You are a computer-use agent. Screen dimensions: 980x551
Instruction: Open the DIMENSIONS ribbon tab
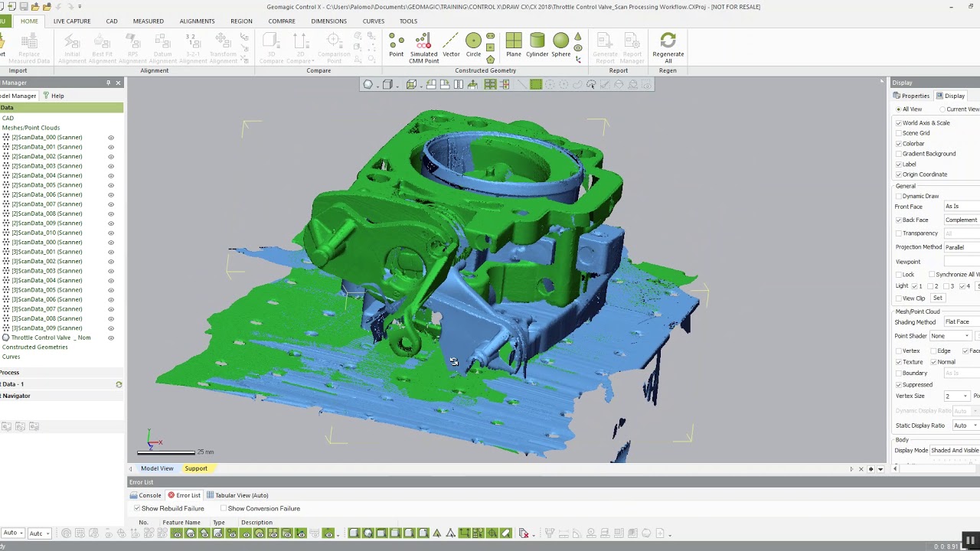tap(328, 21)
